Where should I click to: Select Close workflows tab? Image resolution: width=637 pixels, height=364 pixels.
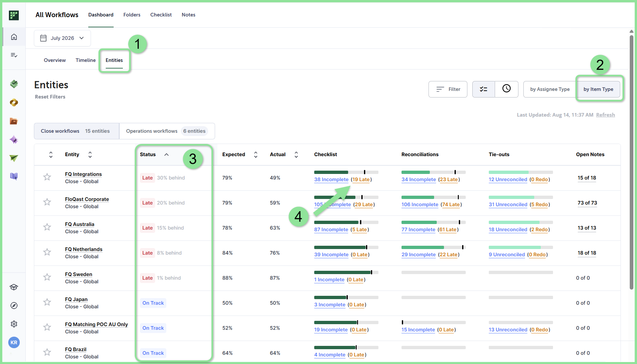pos(77,131)
